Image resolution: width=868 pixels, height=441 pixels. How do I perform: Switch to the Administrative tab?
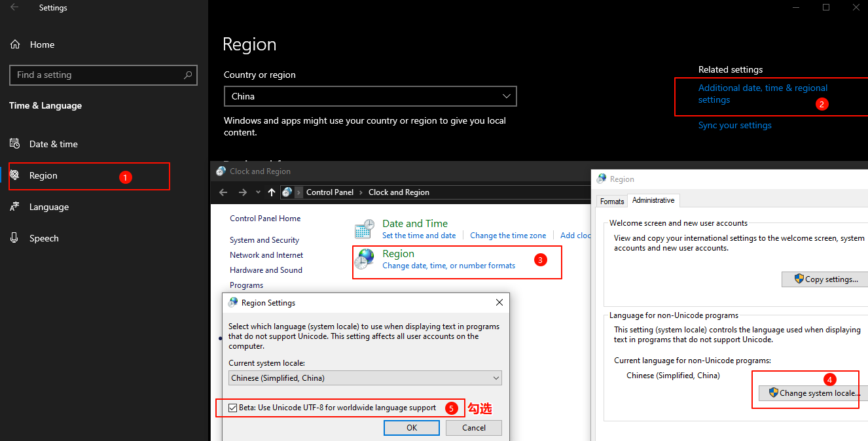point(653,200)
